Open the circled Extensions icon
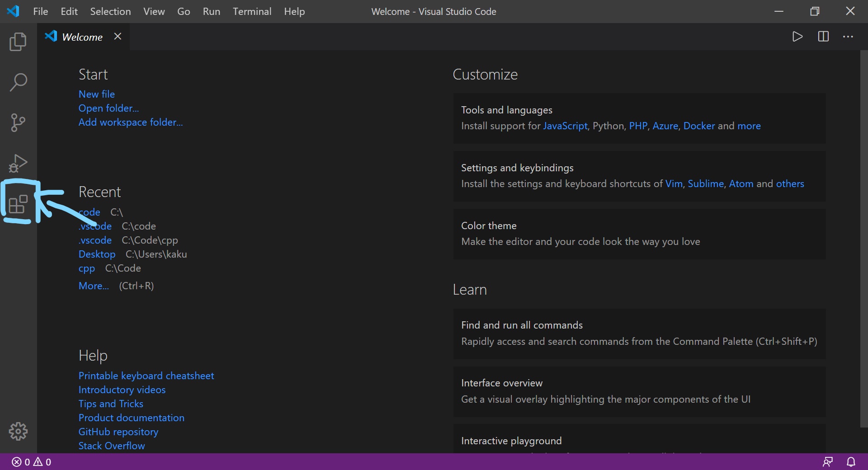 [18, 204]
